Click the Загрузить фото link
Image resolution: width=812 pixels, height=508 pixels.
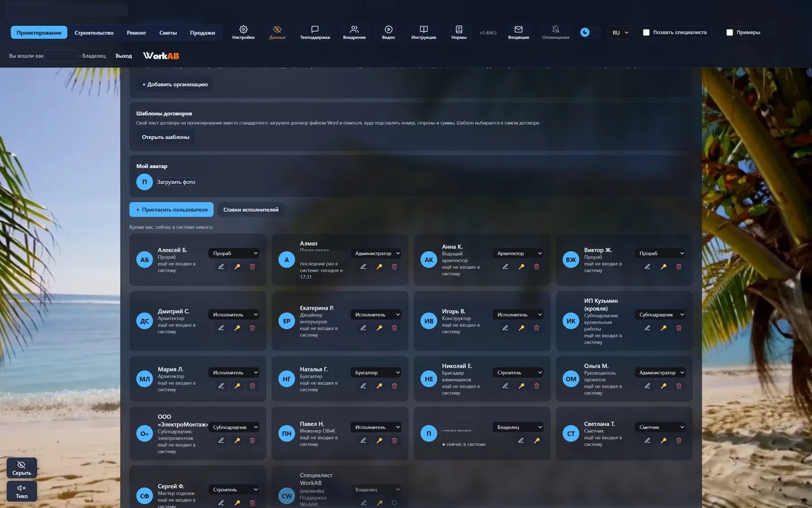coord(176,182)
